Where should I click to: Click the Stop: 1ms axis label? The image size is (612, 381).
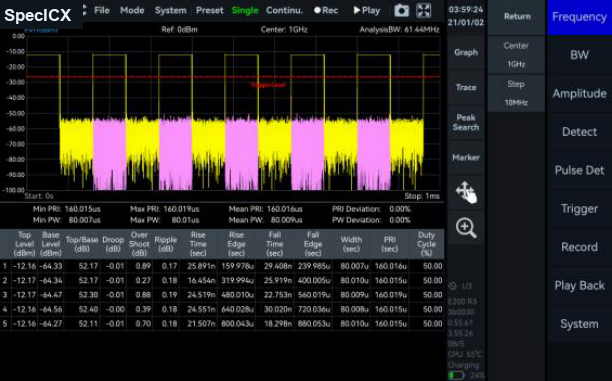click(422, 196)
